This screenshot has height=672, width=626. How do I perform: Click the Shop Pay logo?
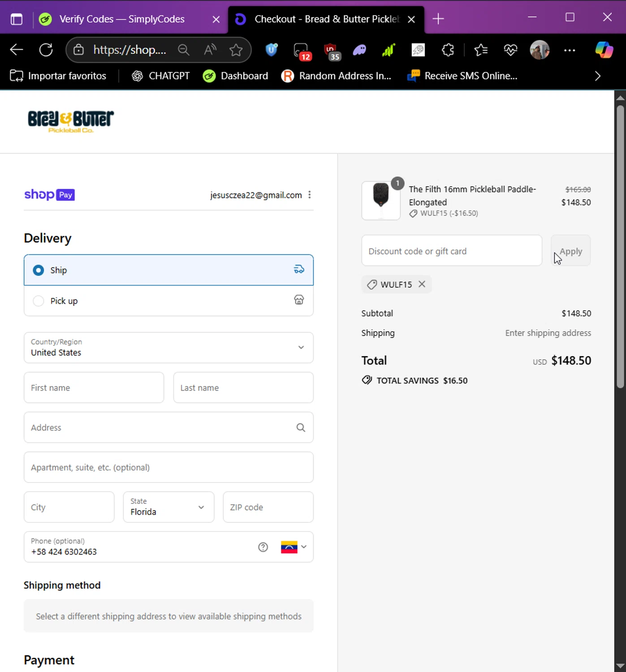pos(49,195)
